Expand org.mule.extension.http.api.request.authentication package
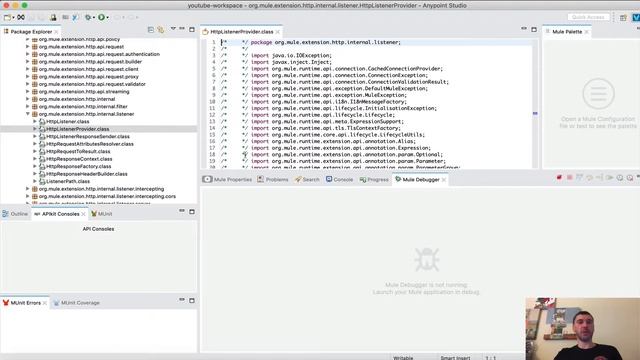Viewport: 640px width, 360px height. 28,54
